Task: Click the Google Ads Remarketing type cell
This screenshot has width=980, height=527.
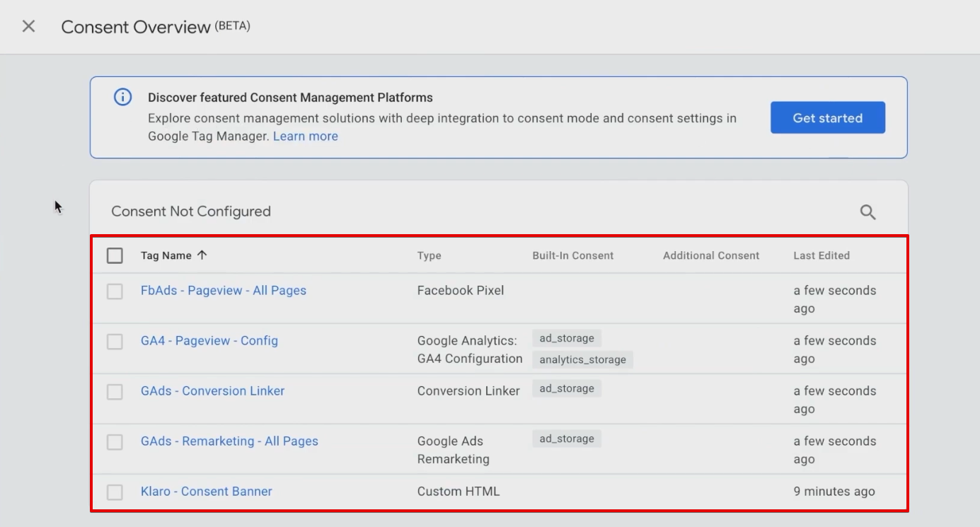Action: click(454, 451)
